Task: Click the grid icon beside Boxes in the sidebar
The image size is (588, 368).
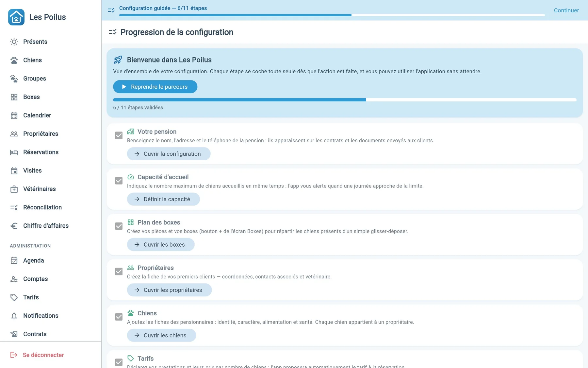Action: [14, 97]
